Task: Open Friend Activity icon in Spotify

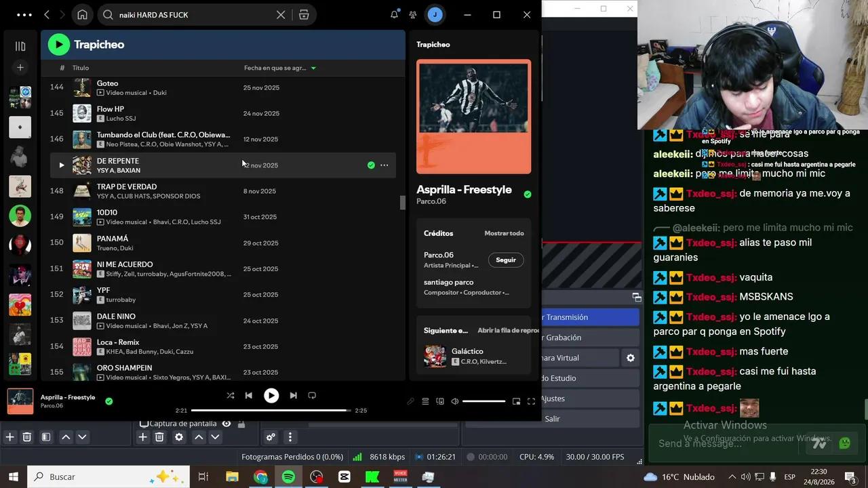Action: [413, 15]
